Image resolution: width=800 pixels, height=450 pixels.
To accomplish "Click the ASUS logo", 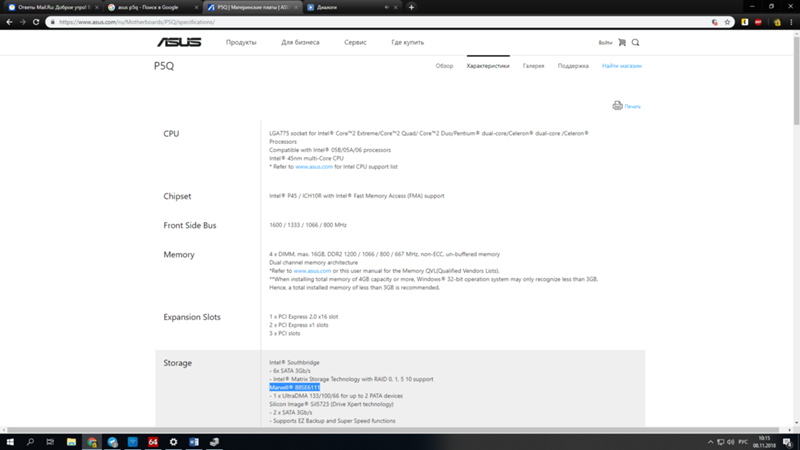I will tap(179, 42).
